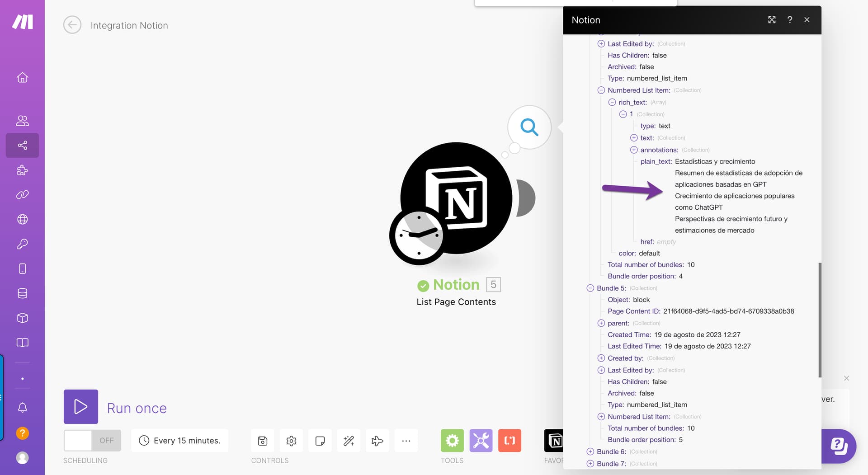Expand the collapsed Numbered List Item in Bundle 5
This screenshot has width=868, height=475.
click(x=601, y=417)
